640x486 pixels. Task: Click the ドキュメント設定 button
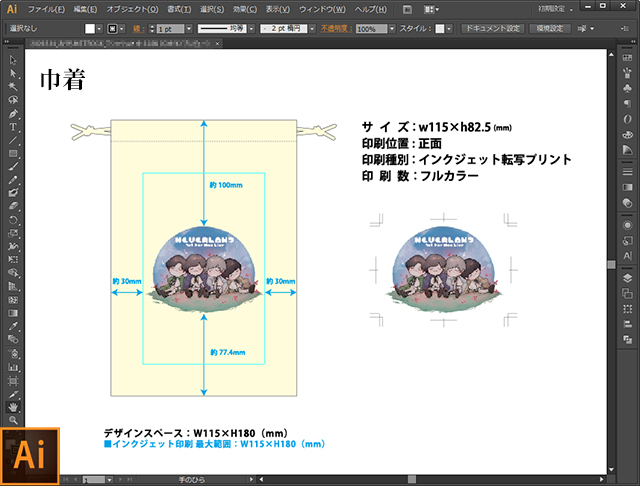(493, 29)
